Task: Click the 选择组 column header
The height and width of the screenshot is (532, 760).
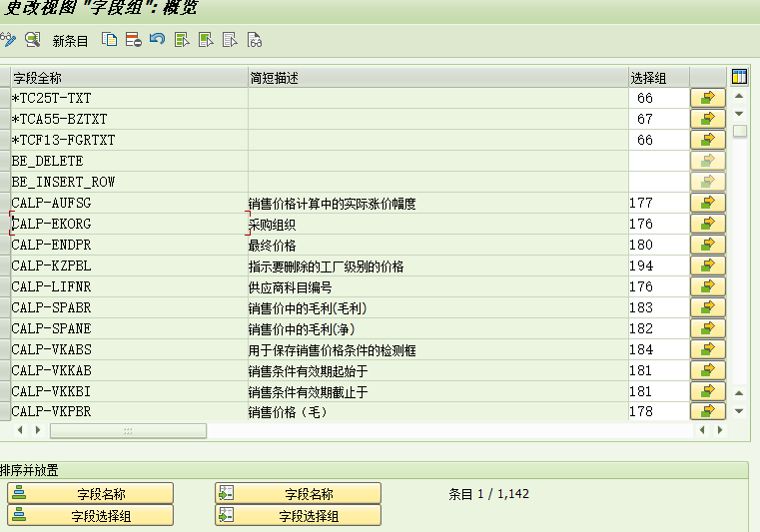Action: tap(657, 77)
